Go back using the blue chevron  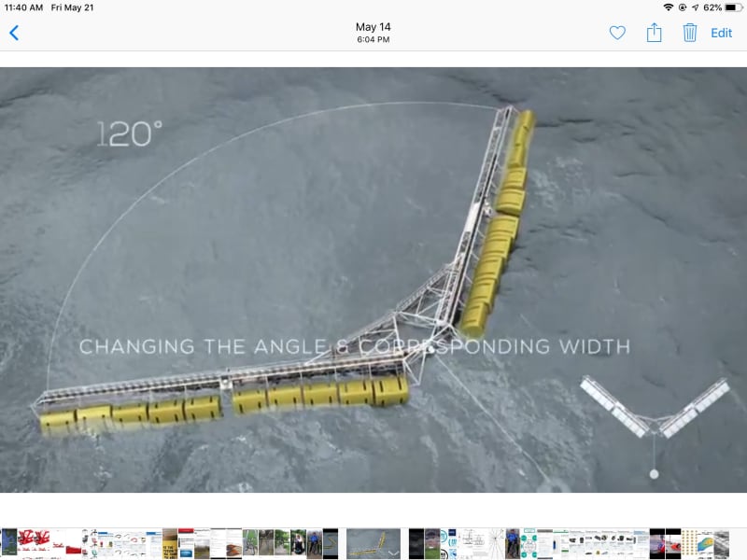pos(14,33)
